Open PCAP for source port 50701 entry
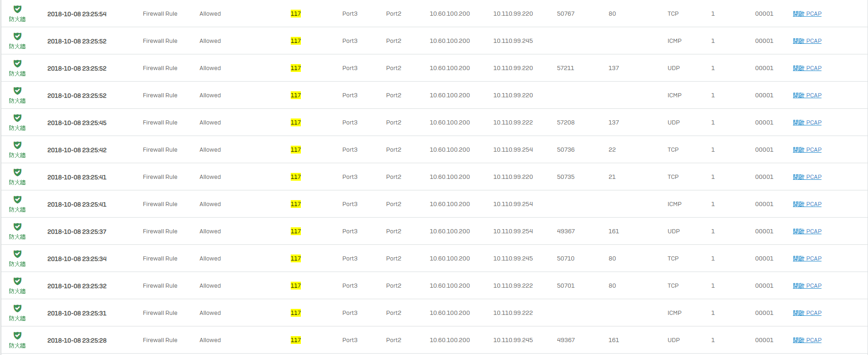Viewport: 868px width, 355px height. tap(807, 286)
